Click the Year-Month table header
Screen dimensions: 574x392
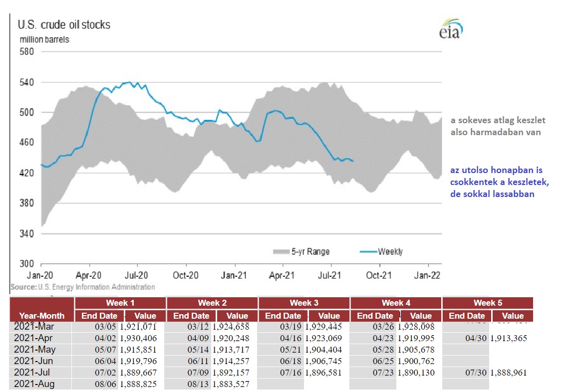[x=41, y=315]
